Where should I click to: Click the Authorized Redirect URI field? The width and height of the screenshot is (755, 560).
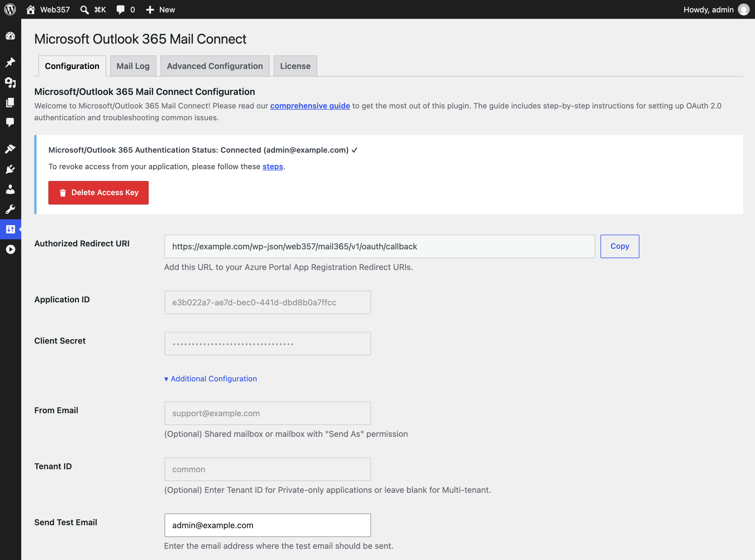(380, 246)
